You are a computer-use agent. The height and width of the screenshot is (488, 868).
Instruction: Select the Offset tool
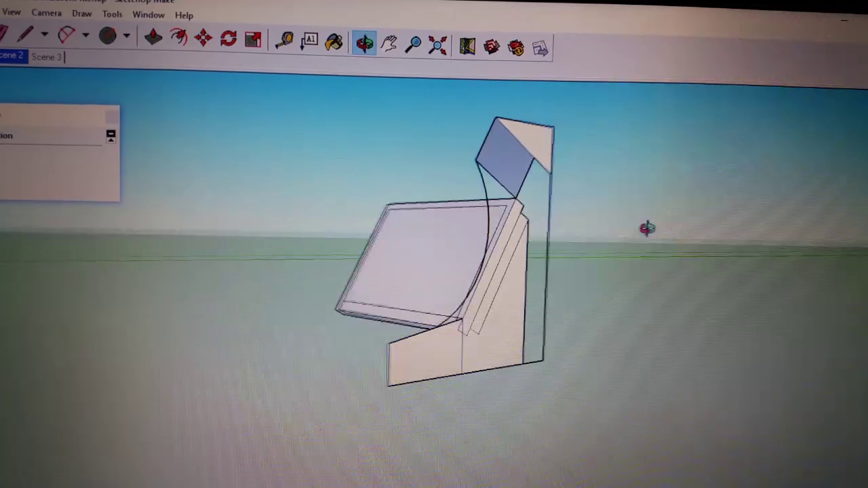[x=178, y=37]
